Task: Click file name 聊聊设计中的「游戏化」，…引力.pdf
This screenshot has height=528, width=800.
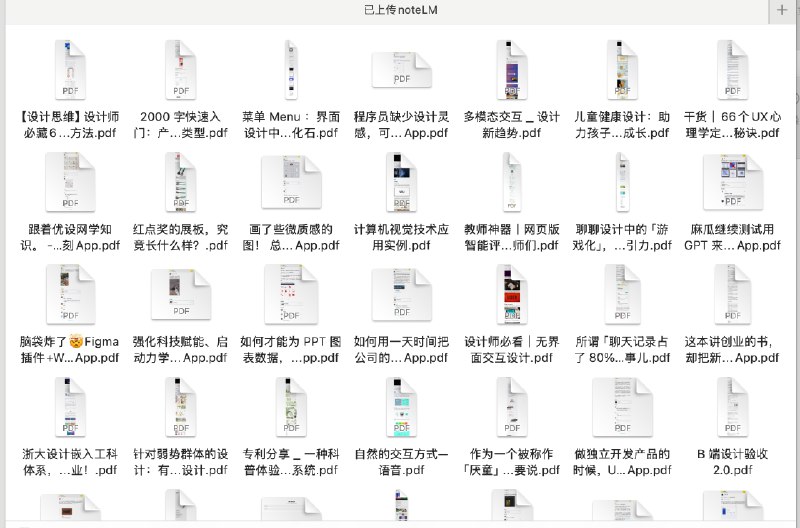Action: pos(622,237)
